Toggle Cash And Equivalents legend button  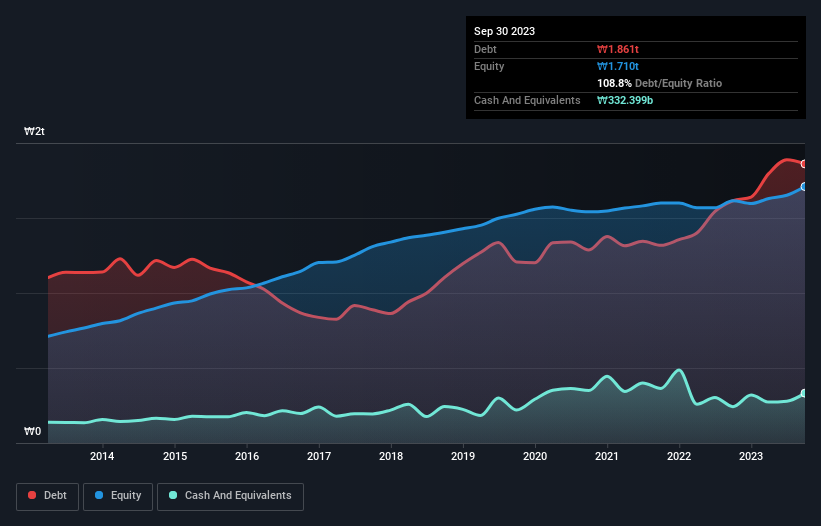230,496
